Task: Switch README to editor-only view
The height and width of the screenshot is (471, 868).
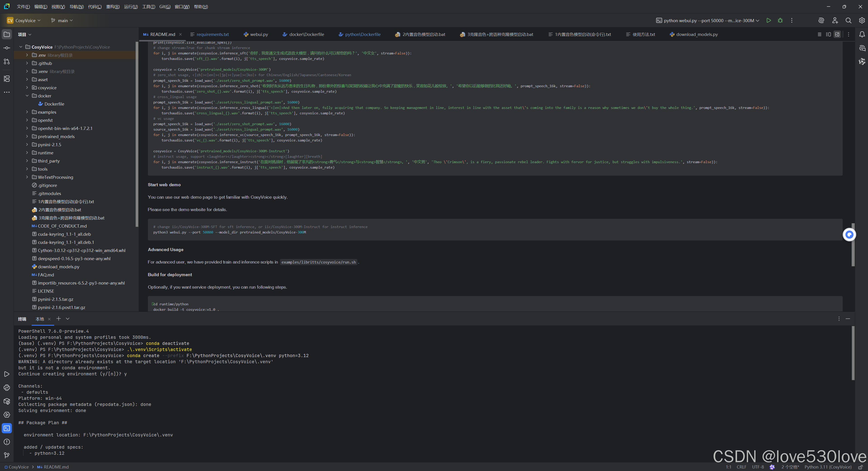Action: pyautogui.click(x=819, y=34)
